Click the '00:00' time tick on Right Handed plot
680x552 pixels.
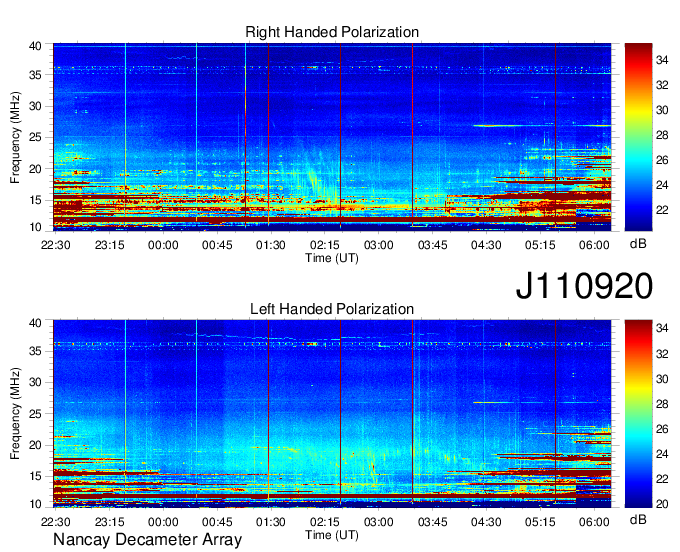click(163, 245)
